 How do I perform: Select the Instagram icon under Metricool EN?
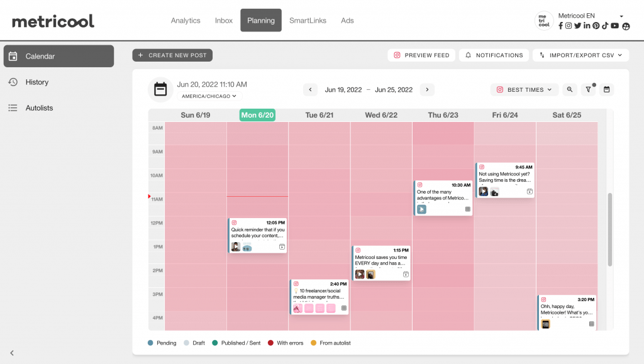pyautogui.click(x=568, y=26)
